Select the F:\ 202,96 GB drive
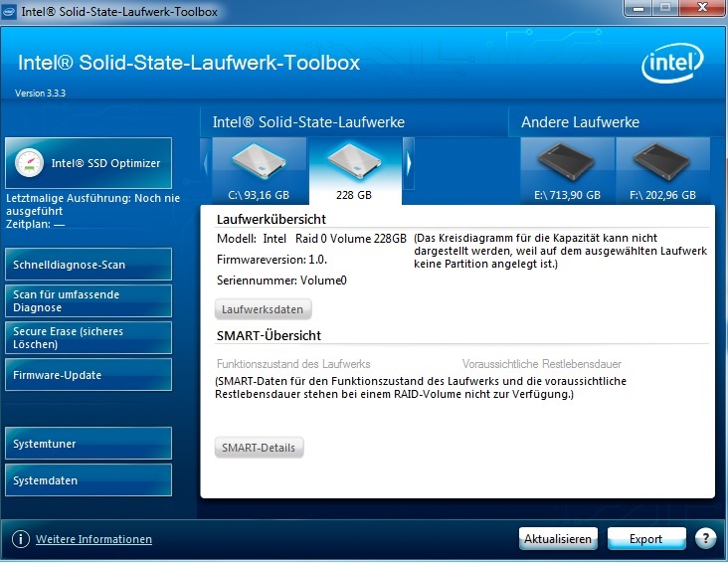Screen dimensions: 728x563 tap(662, 171)
